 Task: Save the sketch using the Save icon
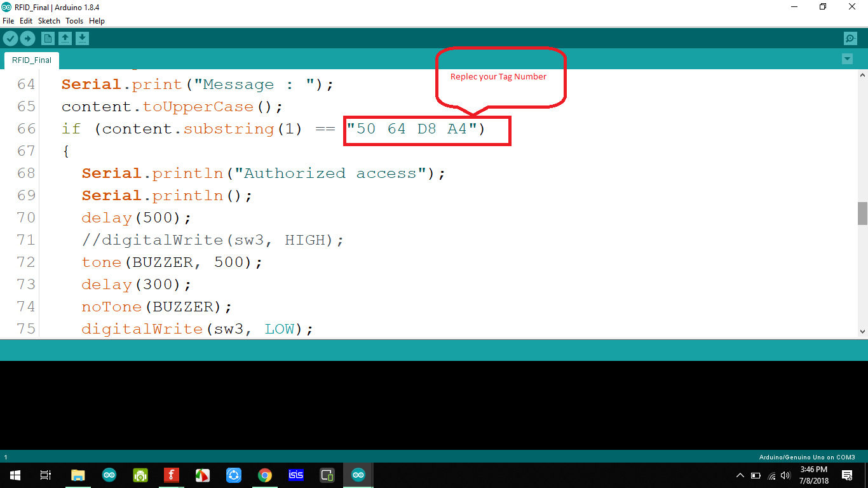82,38
